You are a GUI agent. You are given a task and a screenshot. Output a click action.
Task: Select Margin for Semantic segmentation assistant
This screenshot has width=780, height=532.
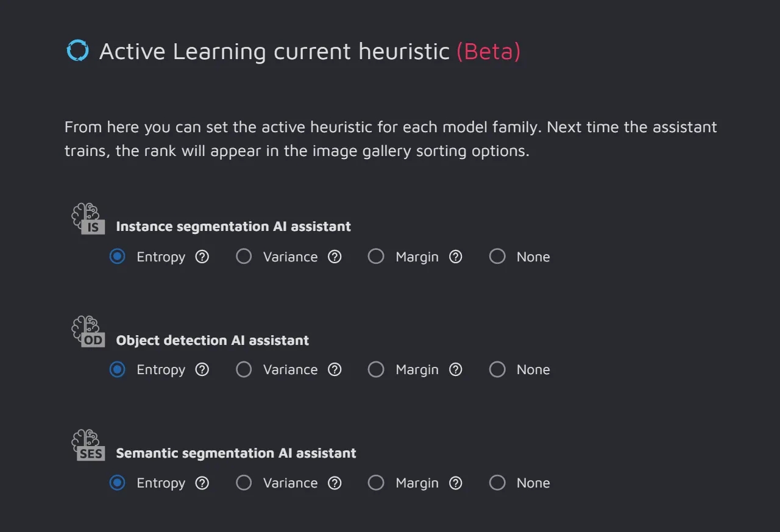(x=376, y=483)
